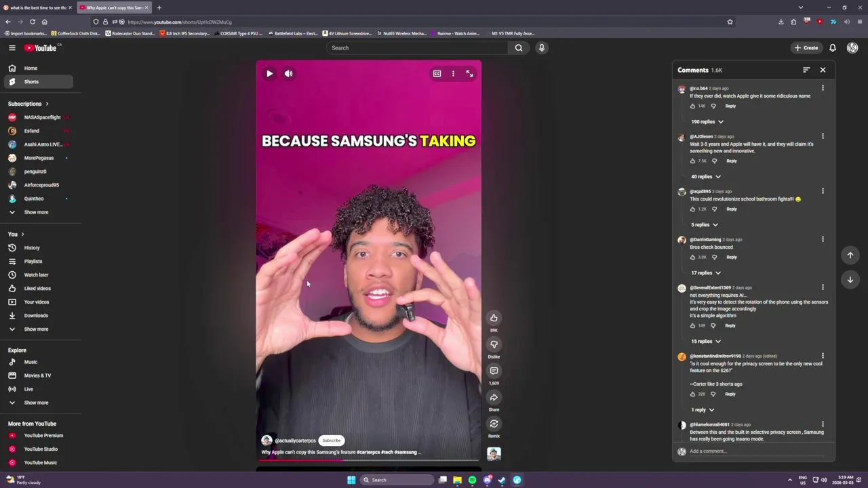This screenshot has width=868, height=488.
Task: Bookmark this page with the star
Action: pos(730,22)
